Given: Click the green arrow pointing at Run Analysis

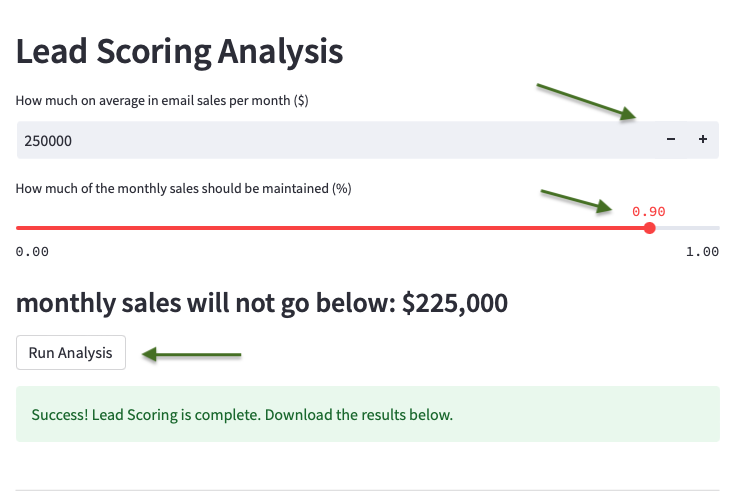Looking at the screenshot, I should [x=191, y=354].
